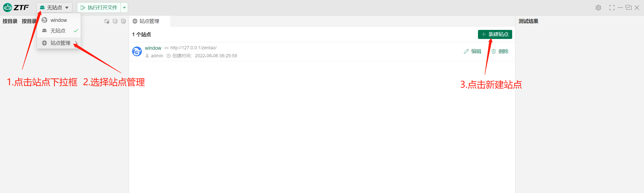Viewport: 644px width, 193px height.
Task: Click the pencil icon next to 编辑
Action: point(466,52)
